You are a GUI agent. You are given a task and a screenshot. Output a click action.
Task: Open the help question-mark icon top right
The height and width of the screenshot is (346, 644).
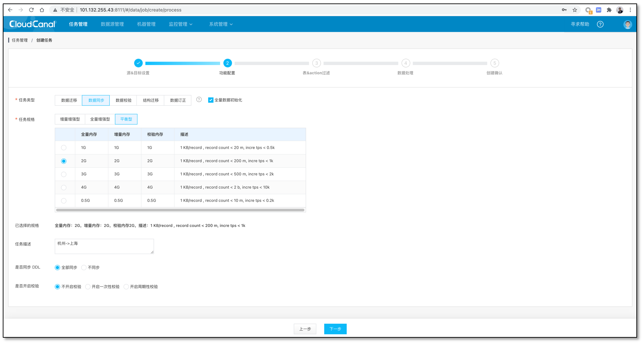[x=600, y=24]
